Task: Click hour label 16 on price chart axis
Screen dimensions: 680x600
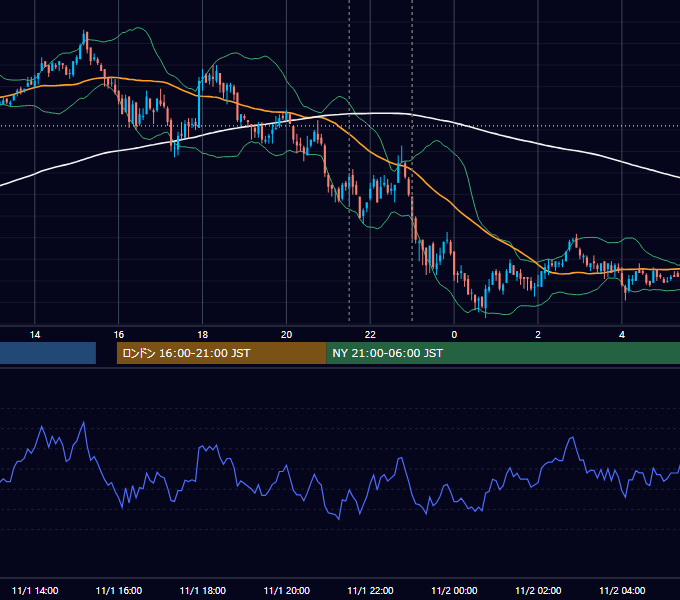Action: coord(119,335)
